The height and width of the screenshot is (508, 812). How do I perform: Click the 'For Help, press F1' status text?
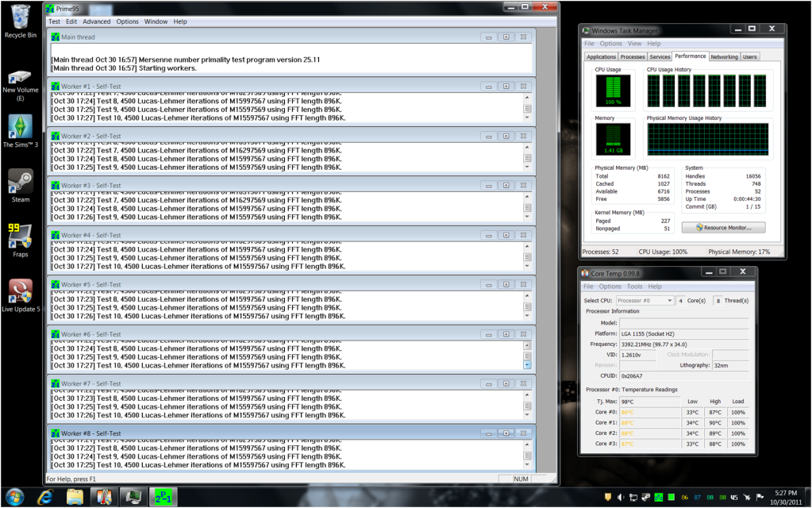71,479
